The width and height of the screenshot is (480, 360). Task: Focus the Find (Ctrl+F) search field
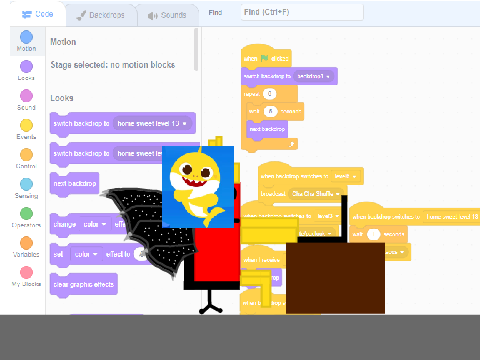pos(302,12)
